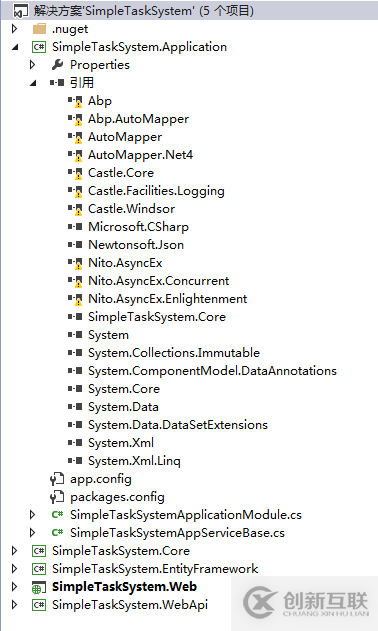Click the warning icon beside Nito.AsyncEx.Concurrent
Image resolution: width=378 pixels, height=631 pixels.
pos(75,281)
